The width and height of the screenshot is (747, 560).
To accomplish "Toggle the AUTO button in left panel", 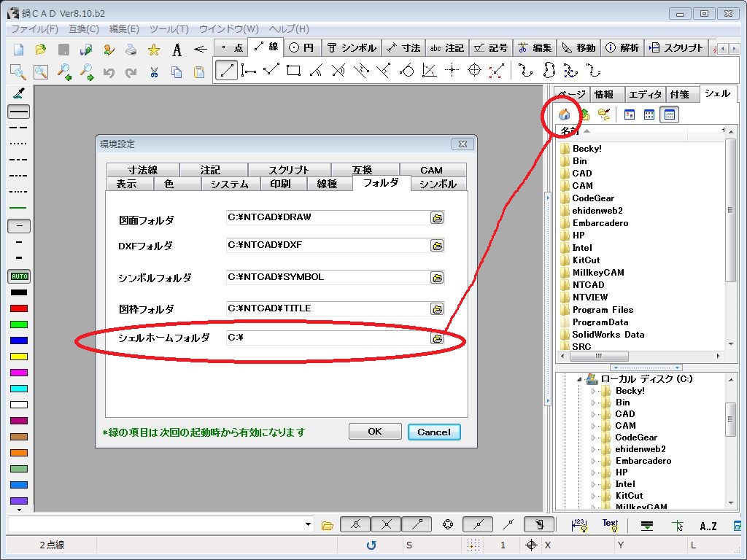I will 19,276.
